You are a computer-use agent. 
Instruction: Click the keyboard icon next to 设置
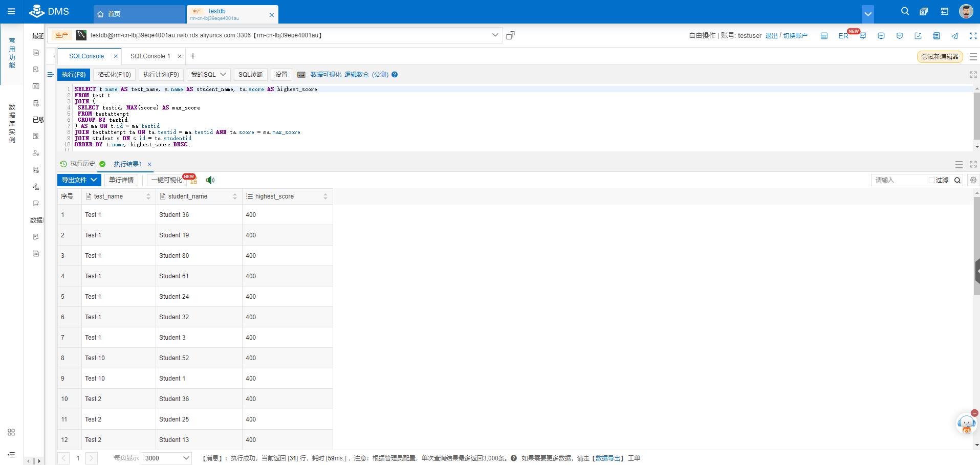pos(301,75)
